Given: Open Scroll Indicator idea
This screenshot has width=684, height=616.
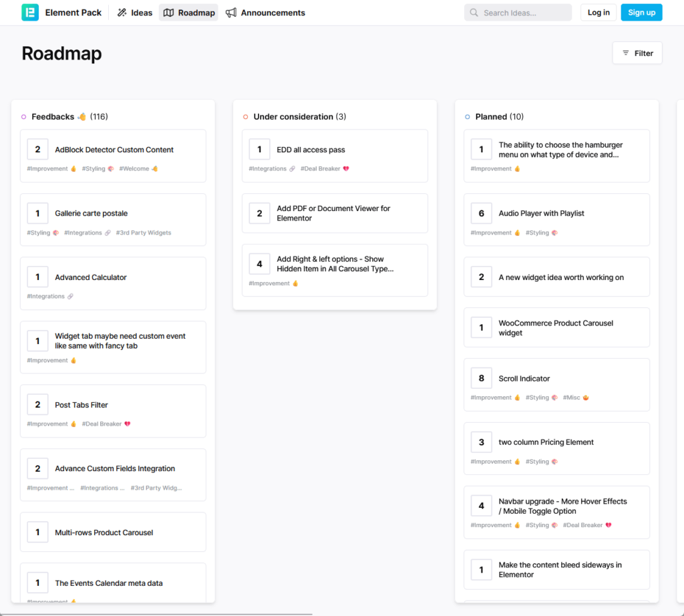Looking at the screenshot, I should pyautogui.click(x=524, y=379).
